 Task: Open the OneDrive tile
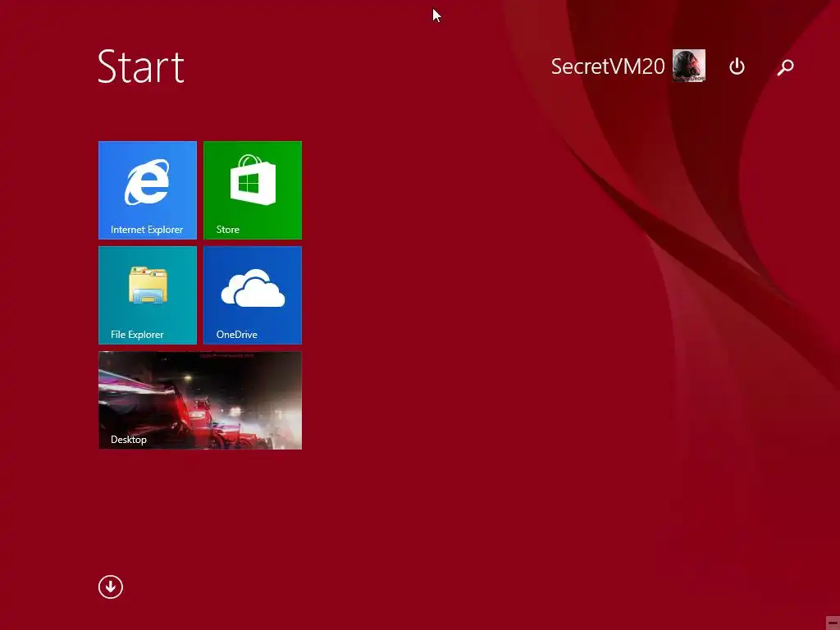pos(253,295)
